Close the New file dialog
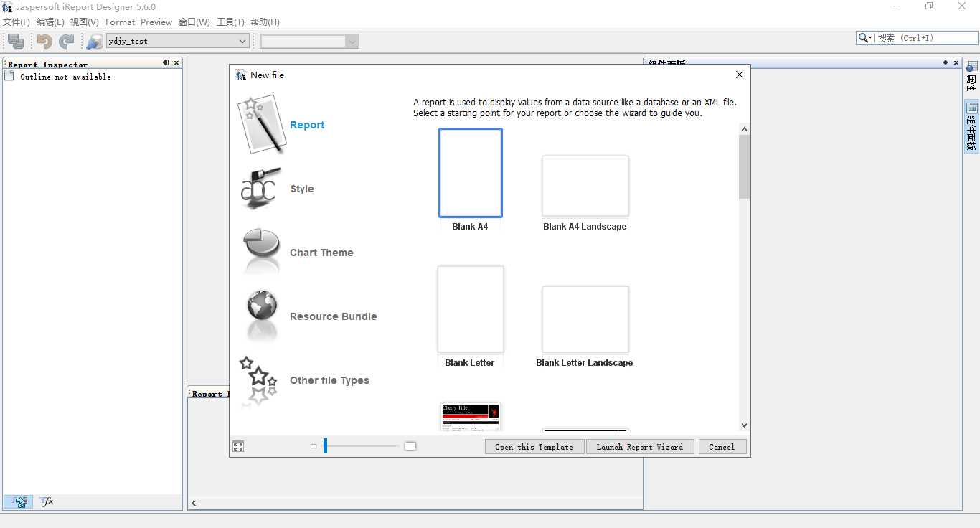 click(x=740, y=75)
